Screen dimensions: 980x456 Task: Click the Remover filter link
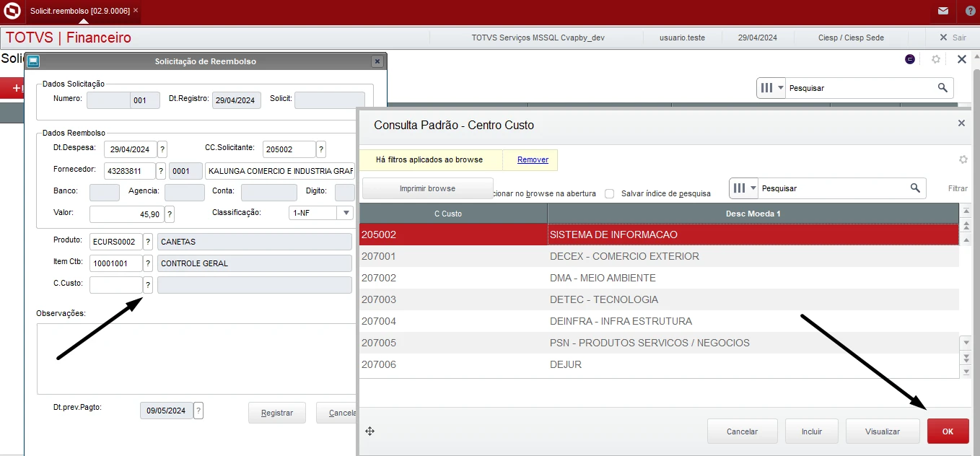(x=533, y=159)
